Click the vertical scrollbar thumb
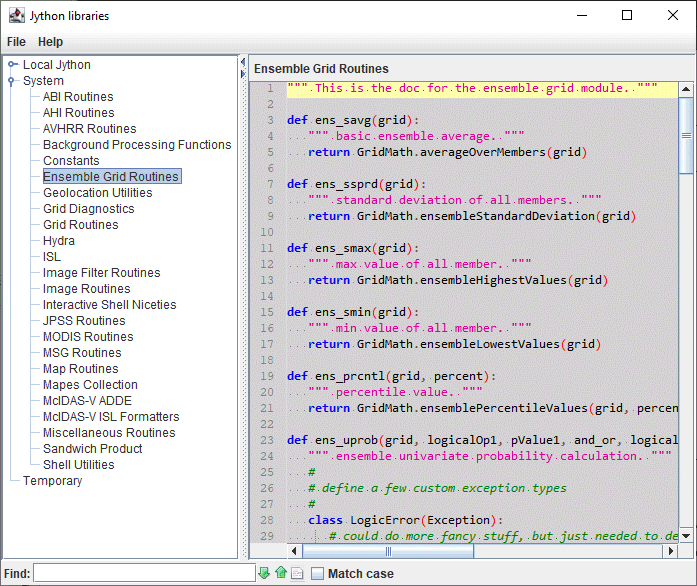Image resolution: width=697 pixels, height=586 pixels. (x=686, y=136)
